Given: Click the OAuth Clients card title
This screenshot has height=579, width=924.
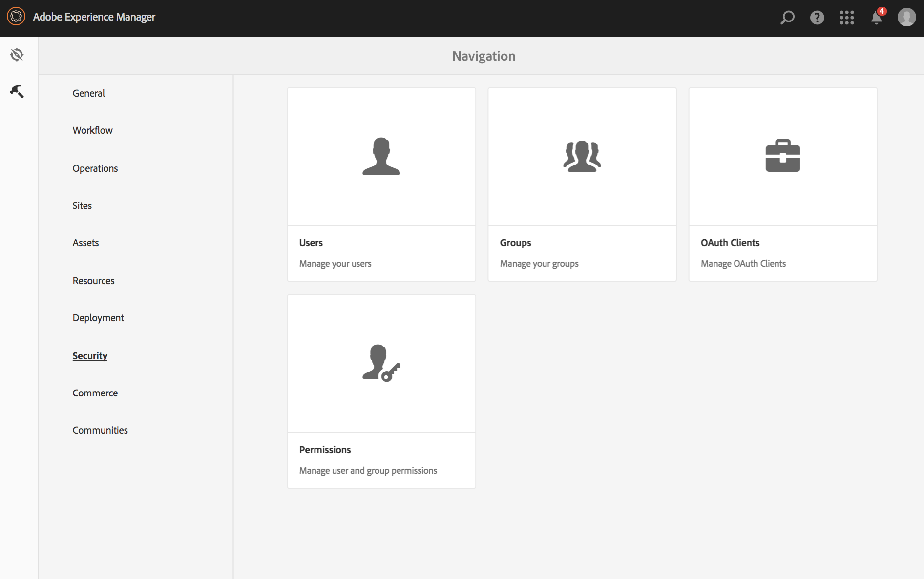Looking at the screenshot, I should [x=730, y=243].
